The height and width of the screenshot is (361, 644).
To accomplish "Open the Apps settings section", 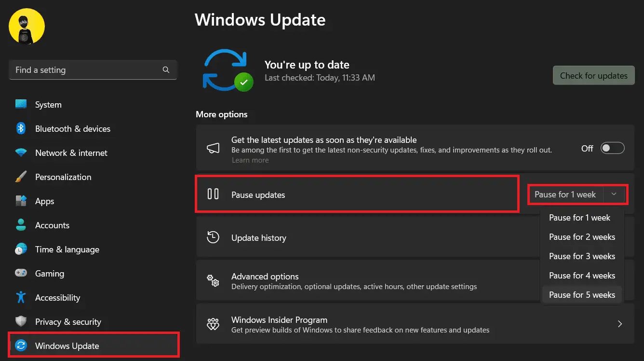I will [44, 201].
